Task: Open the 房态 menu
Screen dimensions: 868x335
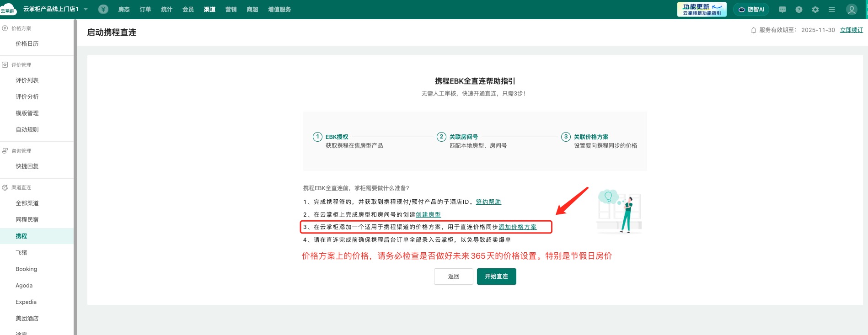Action: pos(124,9)
